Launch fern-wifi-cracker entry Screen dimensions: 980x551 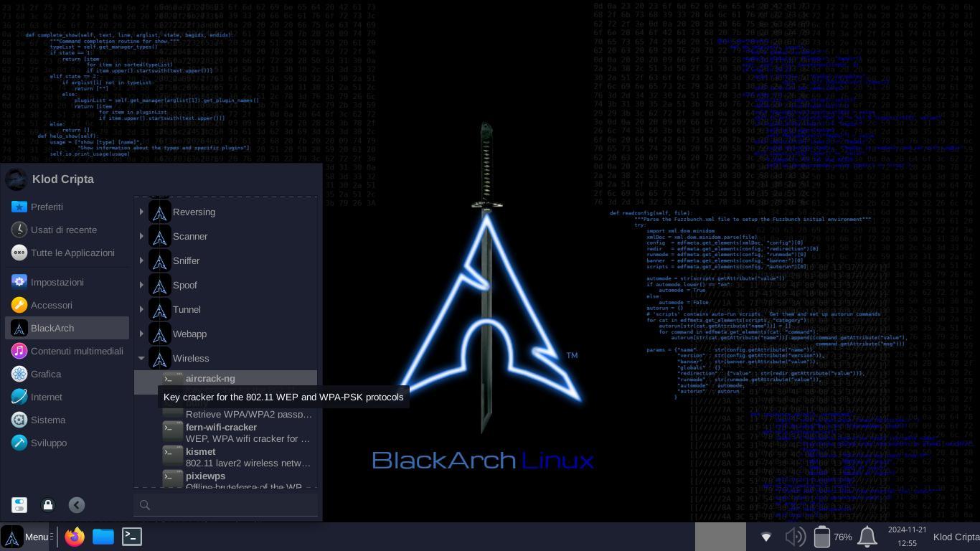coord(225,433)
